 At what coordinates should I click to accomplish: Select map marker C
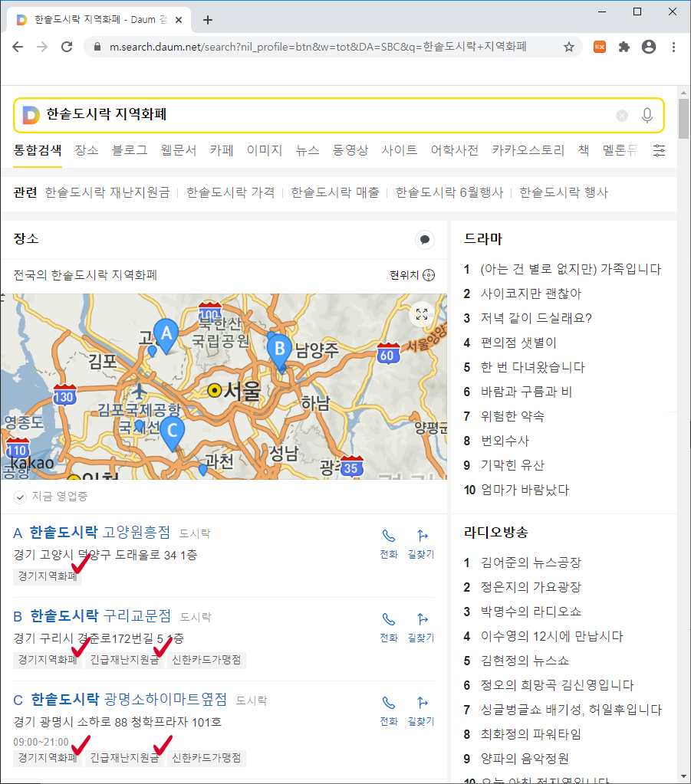pyautogui.click(x=172, y=433)
